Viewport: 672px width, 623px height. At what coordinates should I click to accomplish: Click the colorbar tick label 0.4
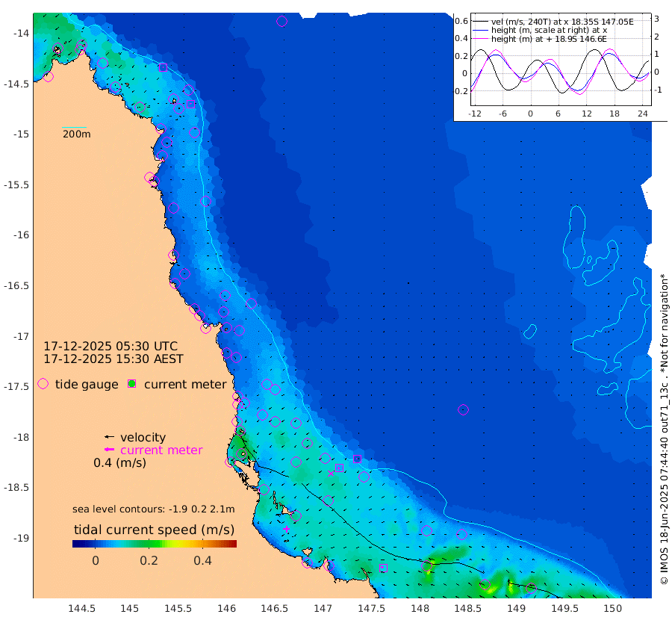pos(202,560)
